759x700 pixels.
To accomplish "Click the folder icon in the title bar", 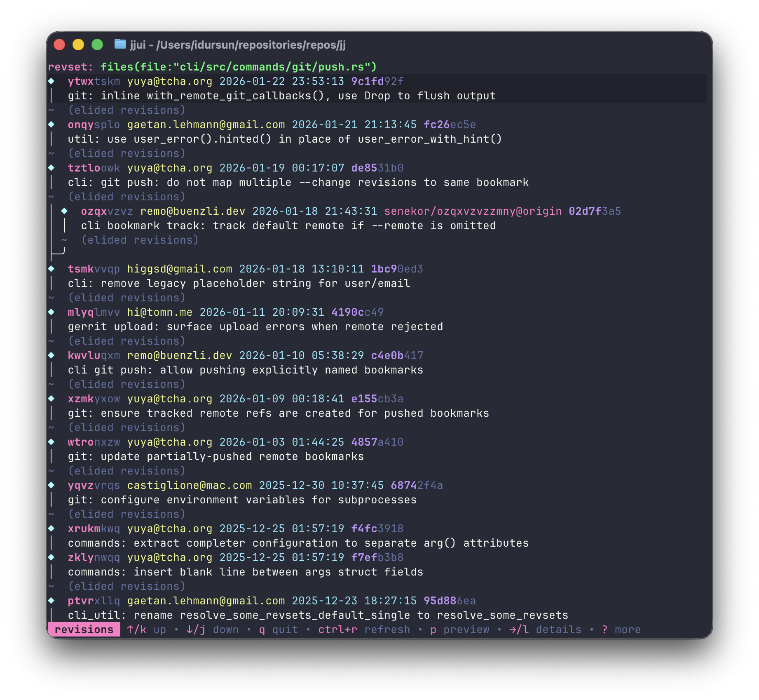I will (120, 44).
